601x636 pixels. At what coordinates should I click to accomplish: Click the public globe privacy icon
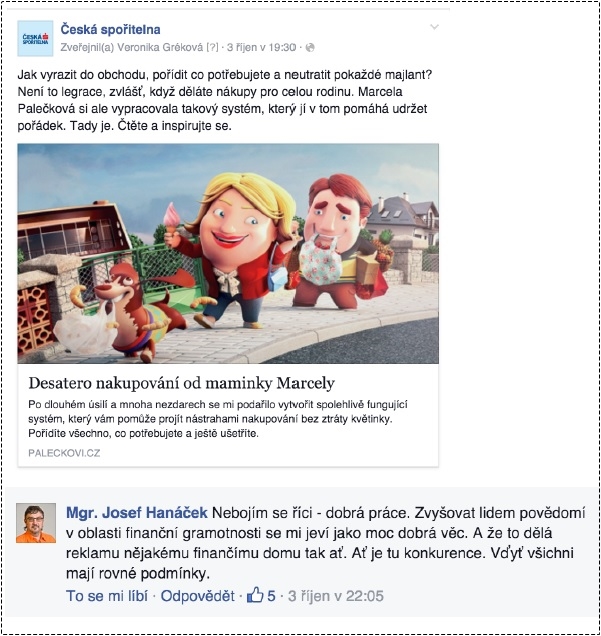point(310,47)
